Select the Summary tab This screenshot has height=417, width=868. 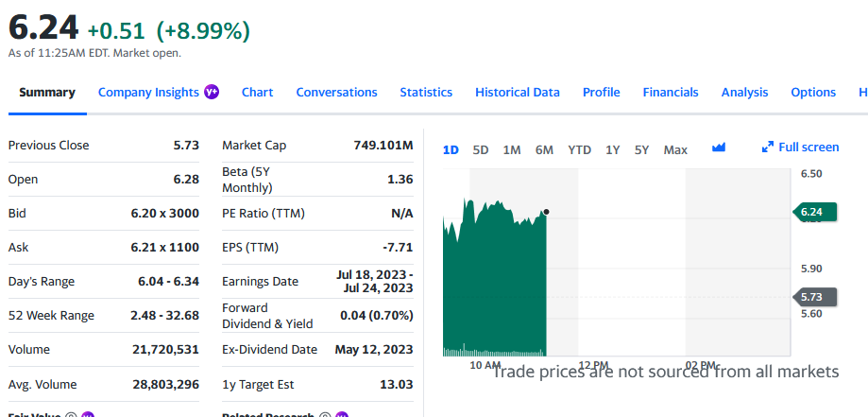pos(47,92)
